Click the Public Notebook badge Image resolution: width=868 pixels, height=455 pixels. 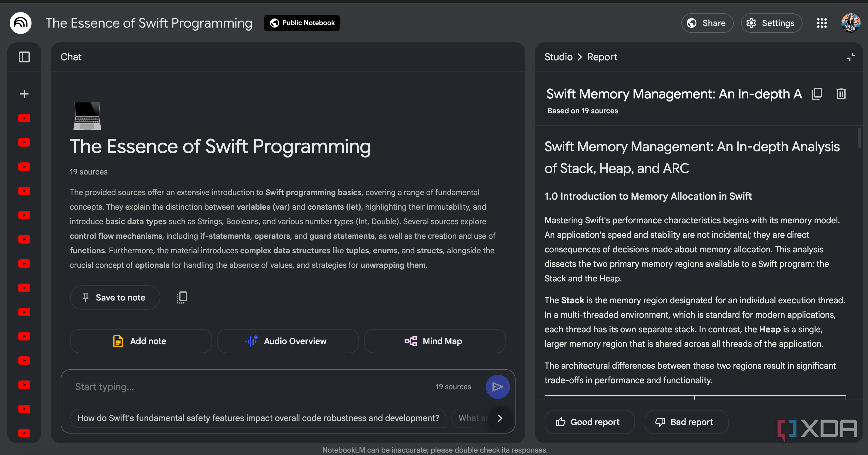(302, 23)
